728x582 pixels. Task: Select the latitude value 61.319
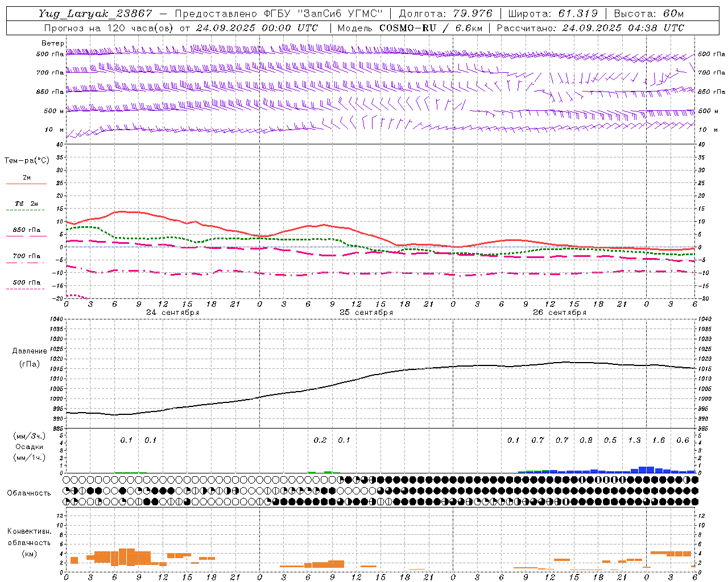578,14
